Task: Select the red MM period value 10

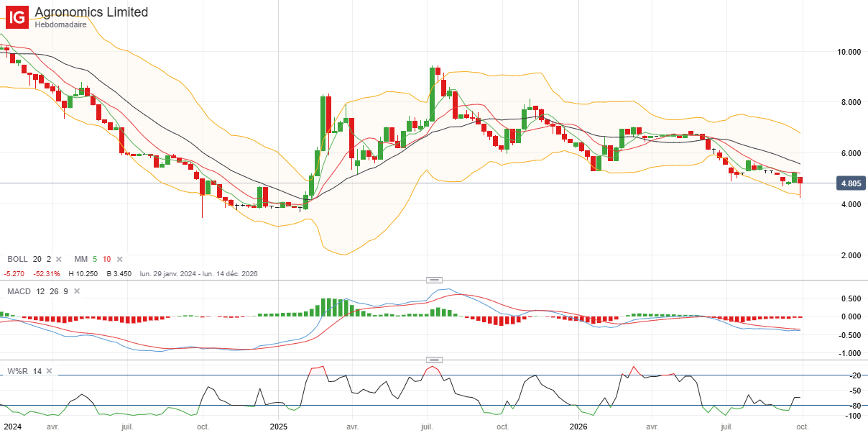Action: pos(106,259)
